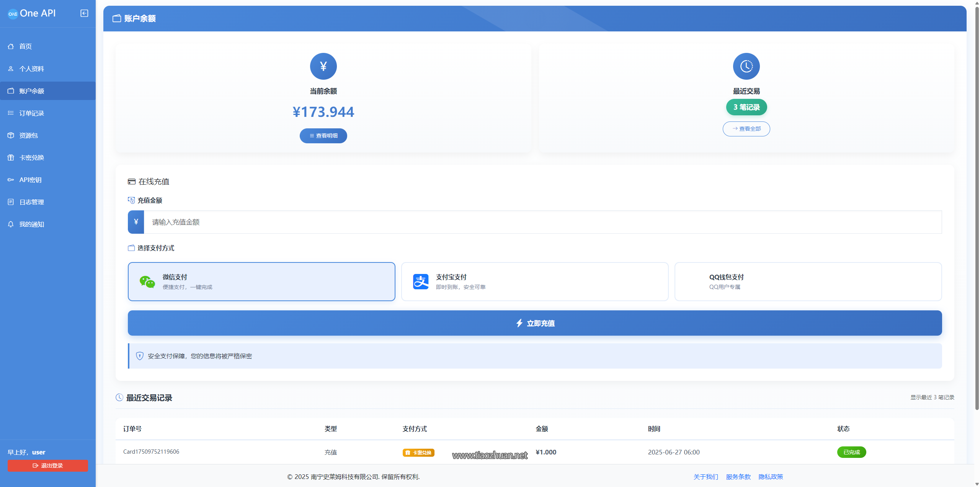This screenshot has width=980, height=487.
Task: Open the 首页 home menu item
Action: pyautogui.click(x=48, y=46)
